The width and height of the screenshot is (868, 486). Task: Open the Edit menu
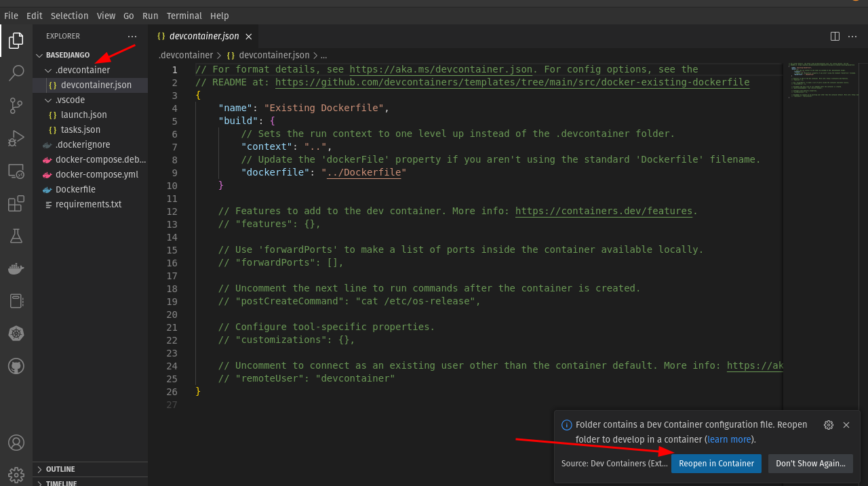(x=34, y=16)
